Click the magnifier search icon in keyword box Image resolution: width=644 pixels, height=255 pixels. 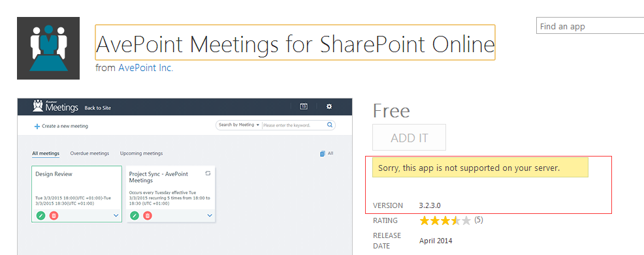click(x=329, y=125)
